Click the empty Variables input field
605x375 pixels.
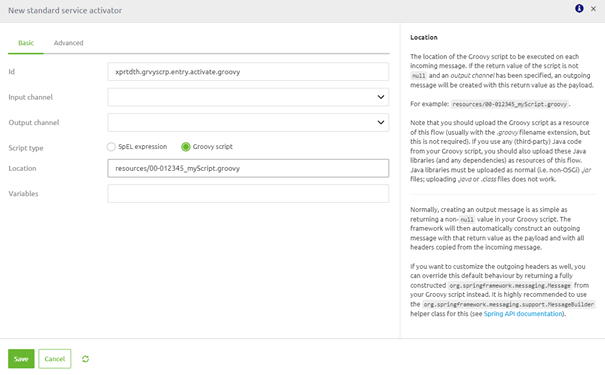pyautogui.click(x=248, y=193)
